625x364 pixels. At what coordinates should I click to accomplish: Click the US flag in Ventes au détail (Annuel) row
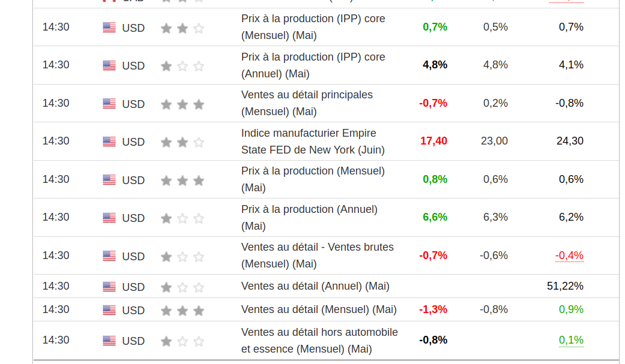tap(109, 287)
